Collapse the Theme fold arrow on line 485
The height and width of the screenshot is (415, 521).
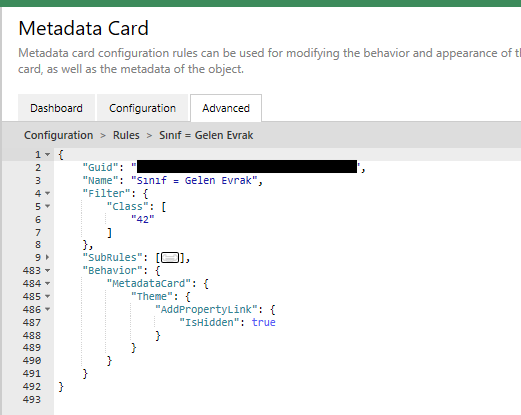click(48, 296)
